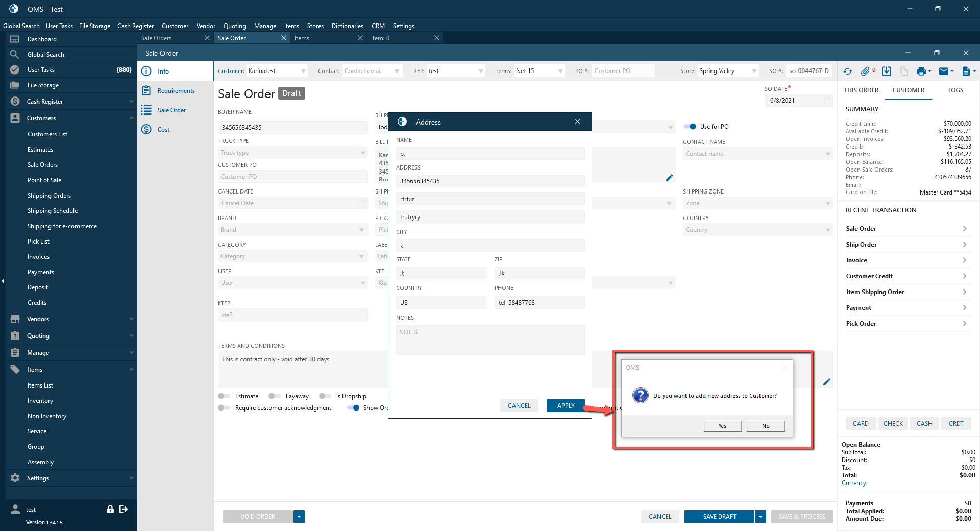Toggle Require customer acknowledgment switch
The width and height of the screenshot is (980, 531).
tap(224, 408)
